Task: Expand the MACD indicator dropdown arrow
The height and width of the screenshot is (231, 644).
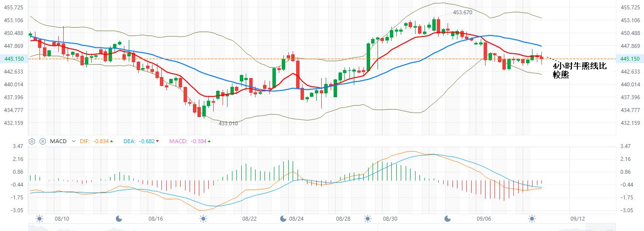Action: (74, 141)
